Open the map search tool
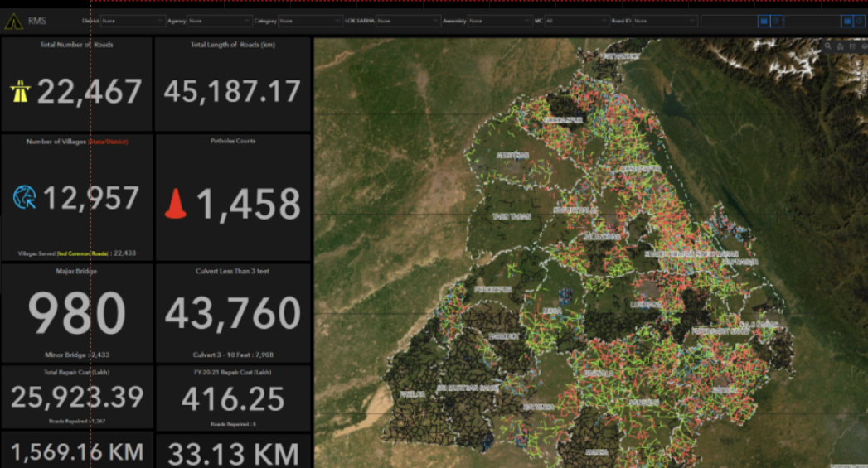868x468 pixels. [x=828, y=46]
